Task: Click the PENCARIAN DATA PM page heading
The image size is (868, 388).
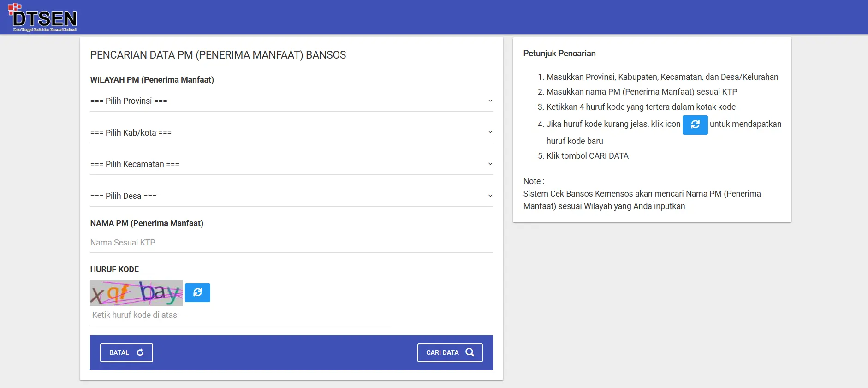Action: coord(218,55)
